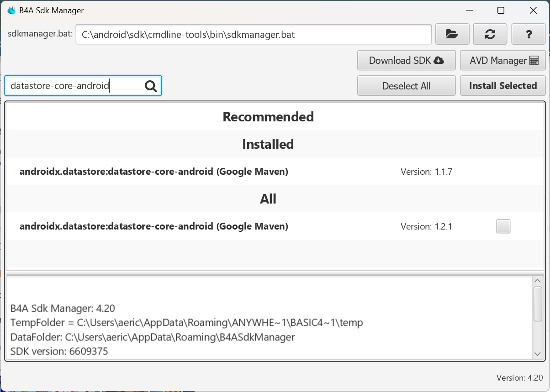Click the 'Version: 4.20' status text
The image size is (550, 392).
(519, 378)
